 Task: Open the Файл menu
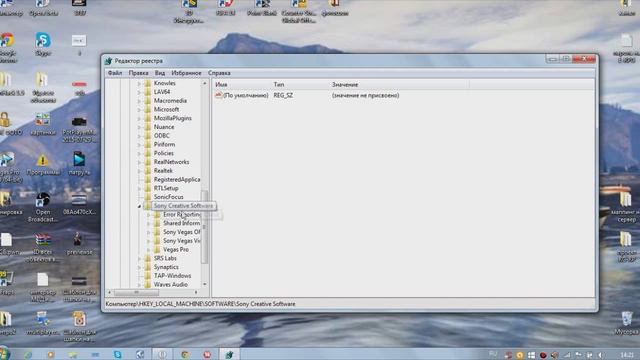[x=115, y=73]
